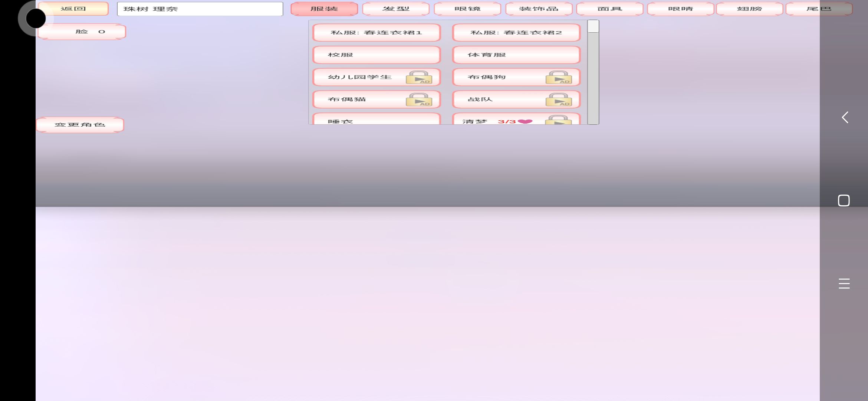Viewport: 868px width, 401px height.
Task: Click lock icon on 清梦 outfit
Action: point(558,120)
